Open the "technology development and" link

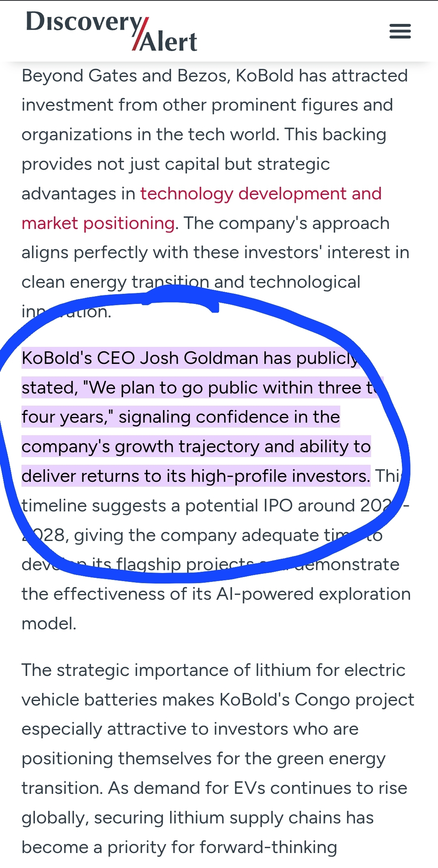tap(261, 194)
